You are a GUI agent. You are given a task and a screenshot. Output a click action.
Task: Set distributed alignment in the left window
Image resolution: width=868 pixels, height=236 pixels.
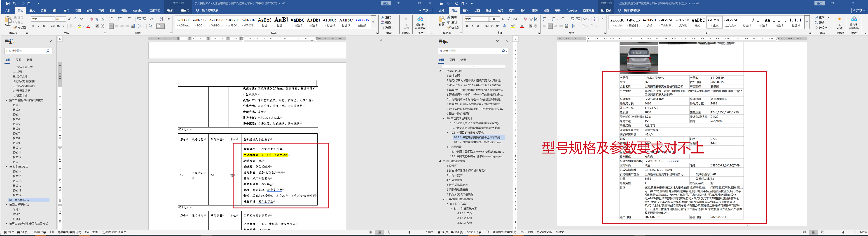point(133,26)
